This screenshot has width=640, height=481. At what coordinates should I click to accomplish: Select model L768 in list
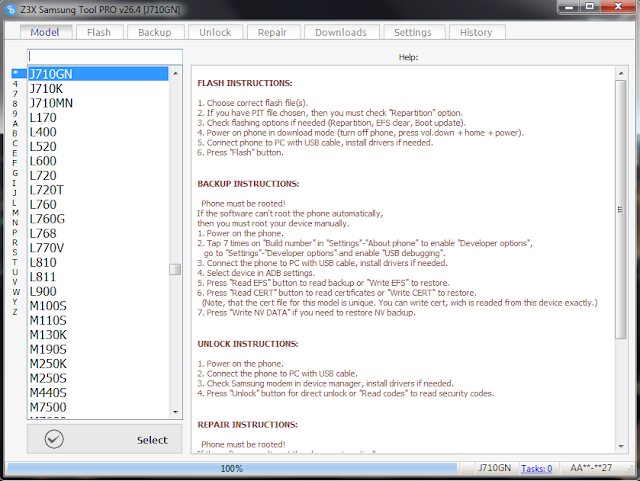pos(98,234)
